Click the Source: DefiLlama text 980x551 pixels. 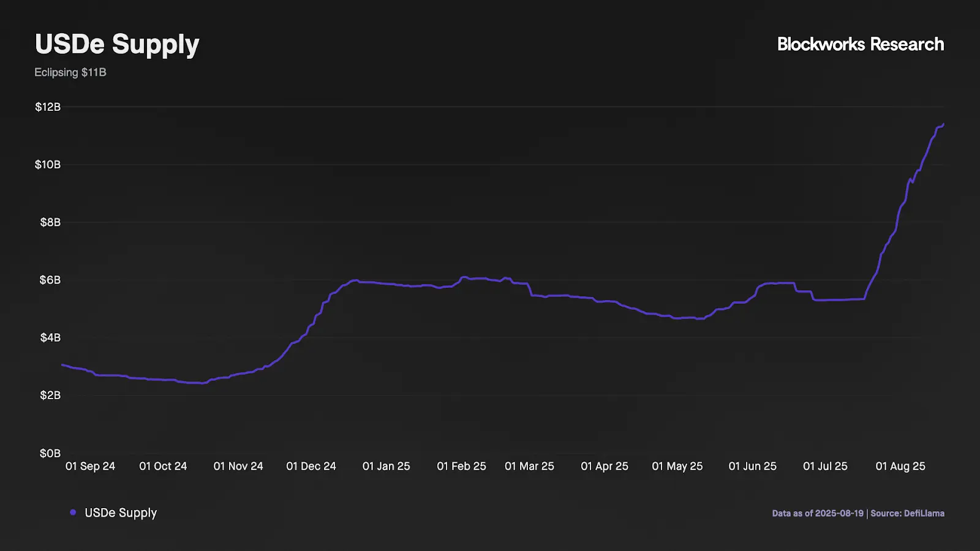pos(907,513)
